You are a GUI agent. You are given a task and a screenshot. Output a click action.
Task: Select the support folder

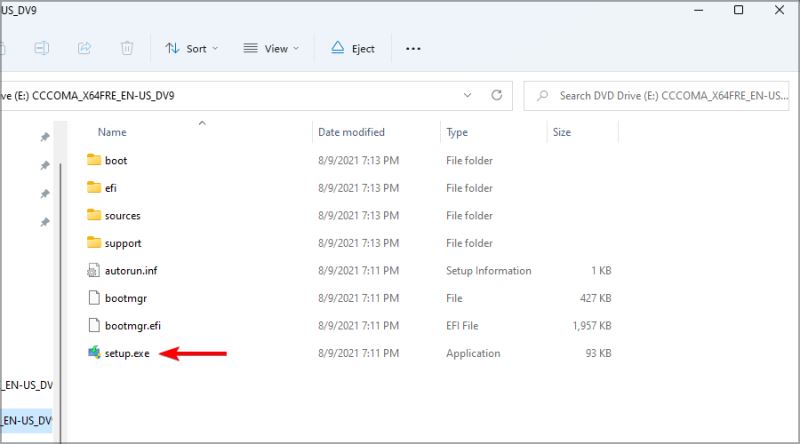(x=122, y=243)
